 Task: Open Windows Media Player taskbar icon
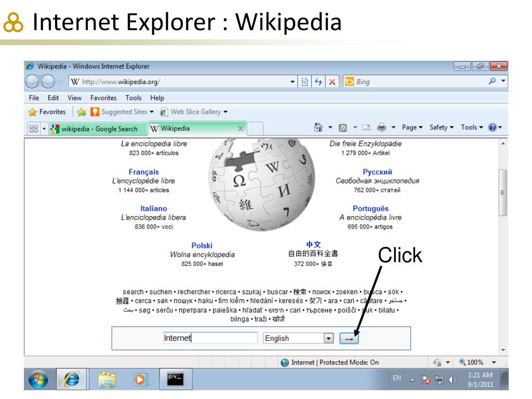click(140, 379)
